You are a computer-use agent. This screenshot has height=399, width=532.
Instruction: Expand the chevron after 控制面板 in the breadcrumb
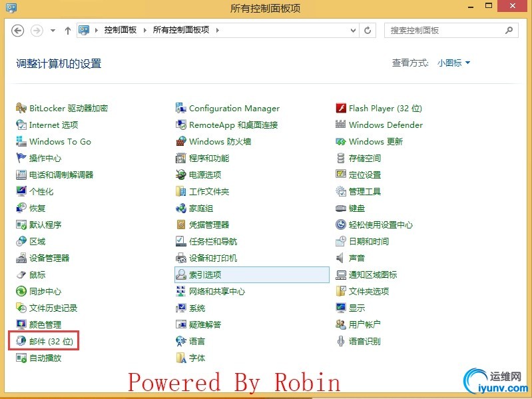coord(145,30)
